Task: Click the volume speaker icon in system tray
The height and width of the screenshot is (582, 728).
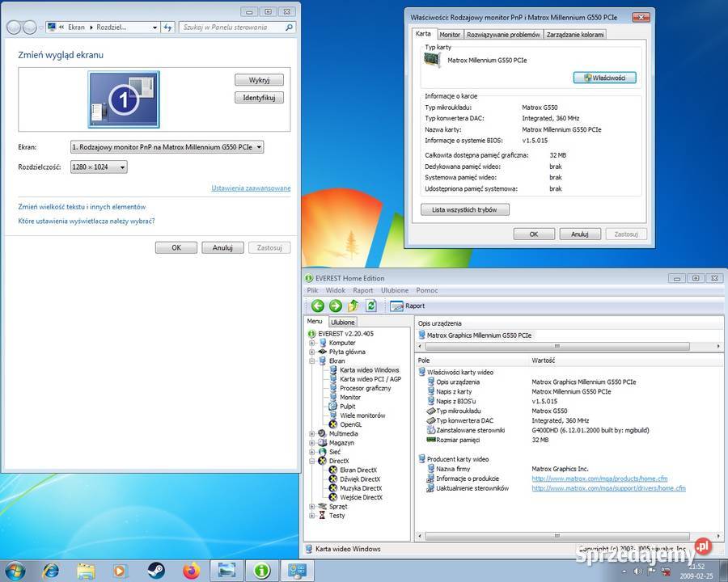Action: [638, 571]
